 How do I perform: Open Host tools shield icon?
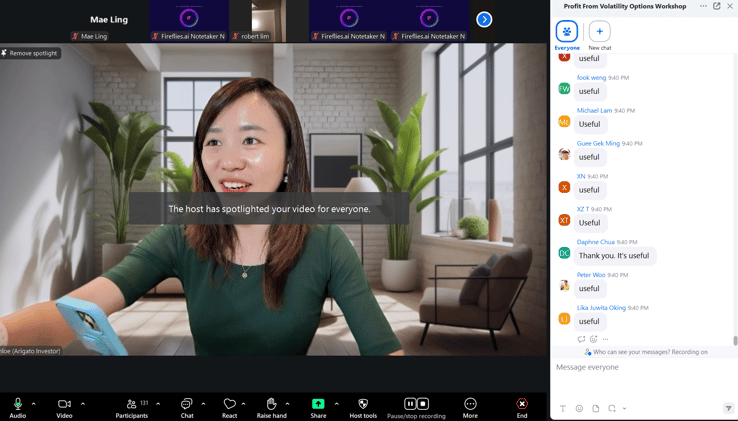(x=363, y=404)
